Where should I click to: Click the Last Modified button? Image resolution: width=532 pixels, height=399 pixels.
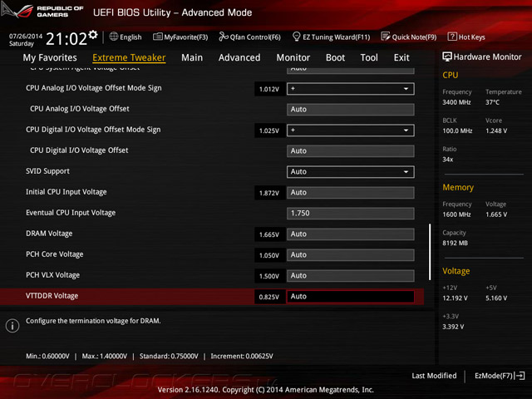click(x=434, y=376)
